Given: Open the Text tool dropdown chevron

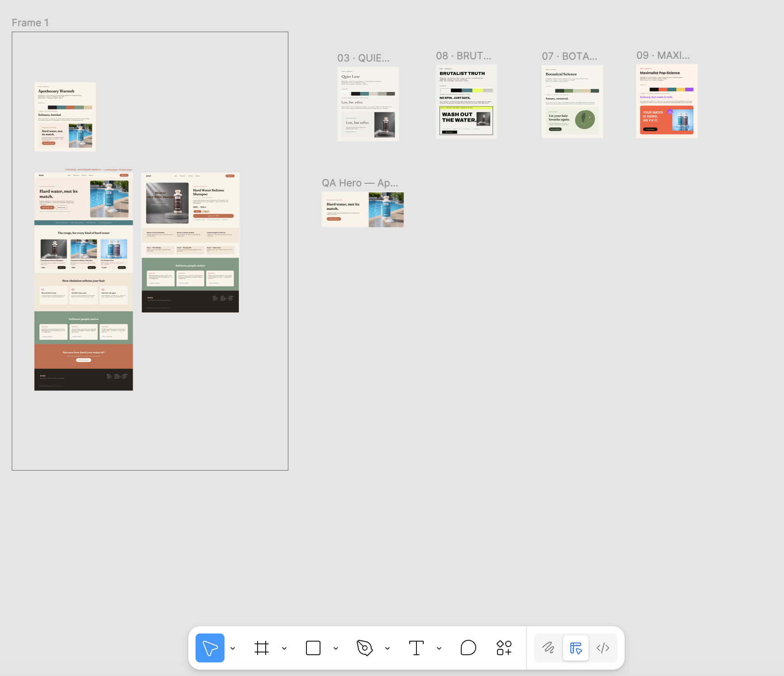Looking at the screenshot, I should [439, 648].
